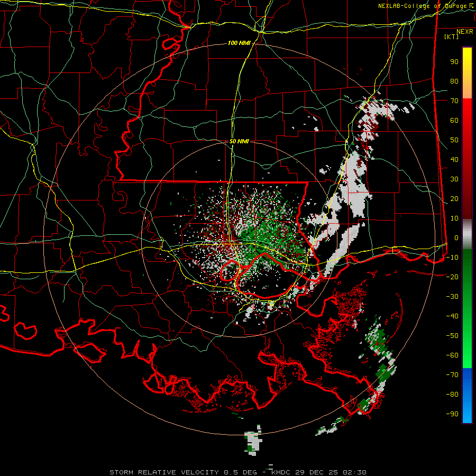Click the -10 value on velocity scale
Viewport: 476px width, 476px height.
[452, 258]
